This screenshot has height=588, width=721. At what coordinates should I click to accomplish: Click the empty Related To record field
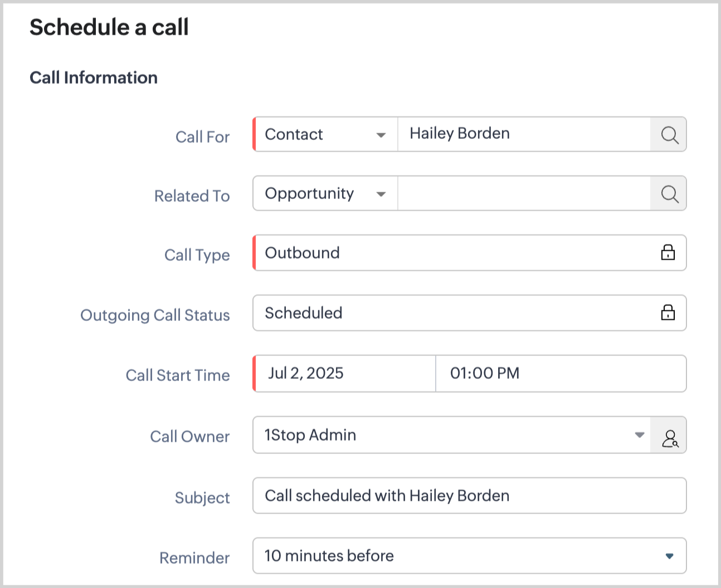pos(523,194)
